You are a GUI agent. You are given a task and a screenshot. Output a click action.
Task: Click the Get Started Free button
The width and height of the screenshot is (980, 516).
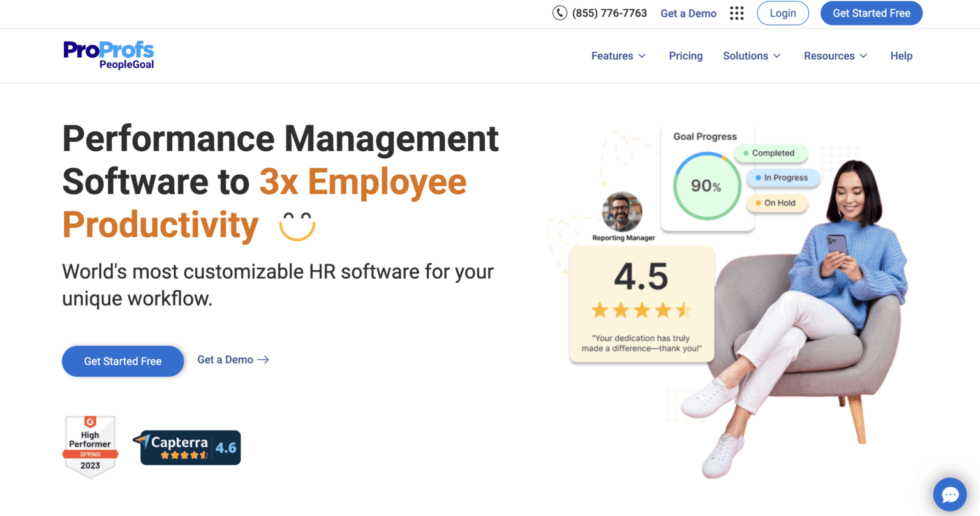122,361
